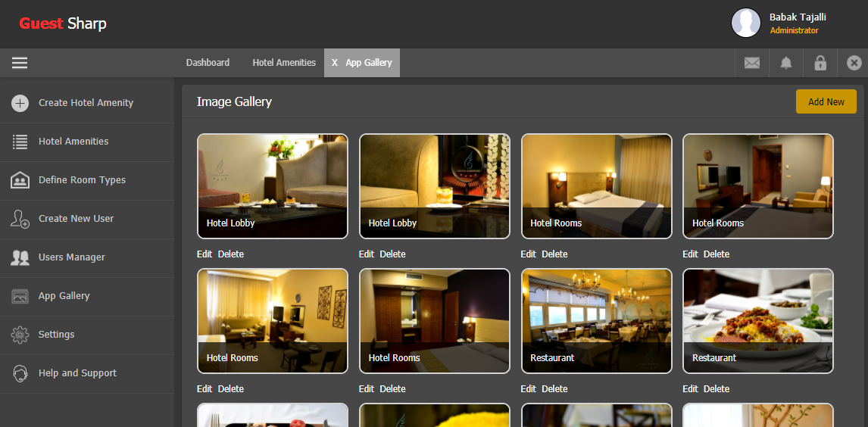Switch to the Dashboard tab
868x427 pixels.
pyautogui.click(x=208, y=63)
